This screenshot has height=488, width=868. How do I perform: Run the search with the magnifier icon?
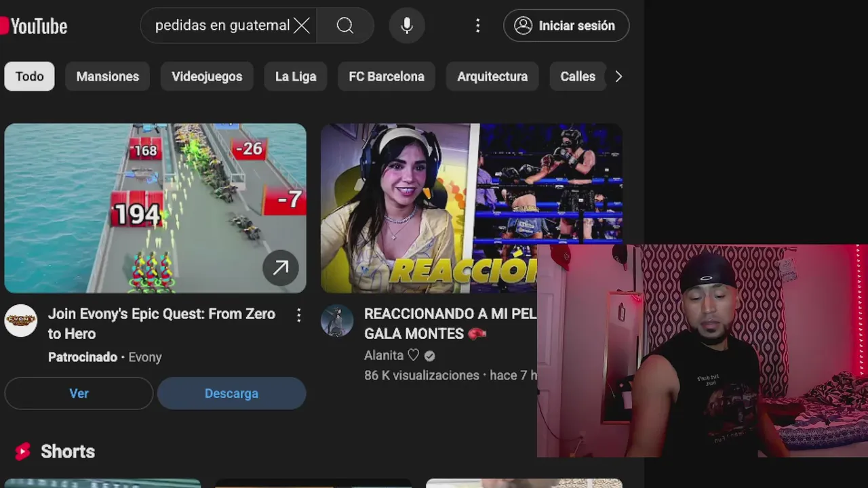pos(345,26)
